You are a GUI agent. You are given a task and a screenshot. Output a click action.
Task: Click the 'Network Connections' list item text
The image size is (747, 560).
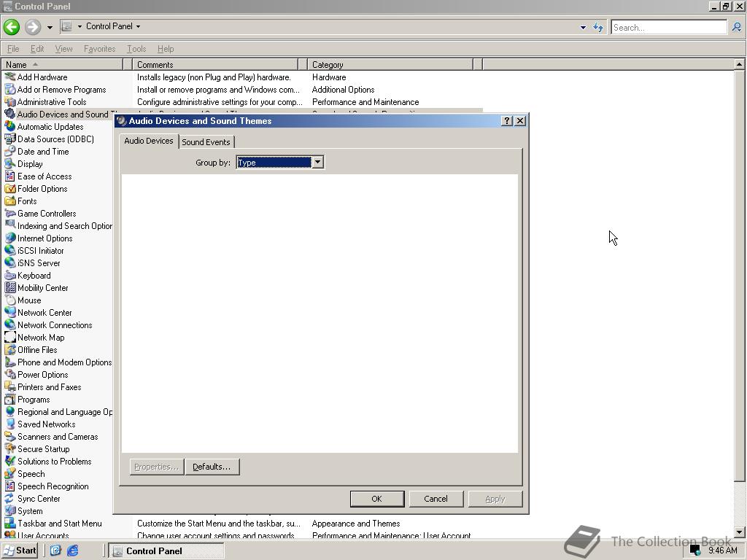point(55,324)
